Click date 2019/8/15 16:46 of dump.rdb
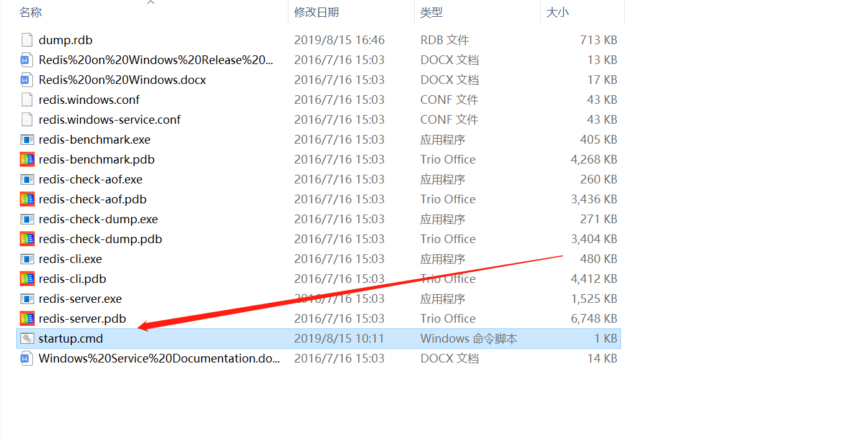The width and height of the screenshot is (868, 439). click(x=339, y=40)
